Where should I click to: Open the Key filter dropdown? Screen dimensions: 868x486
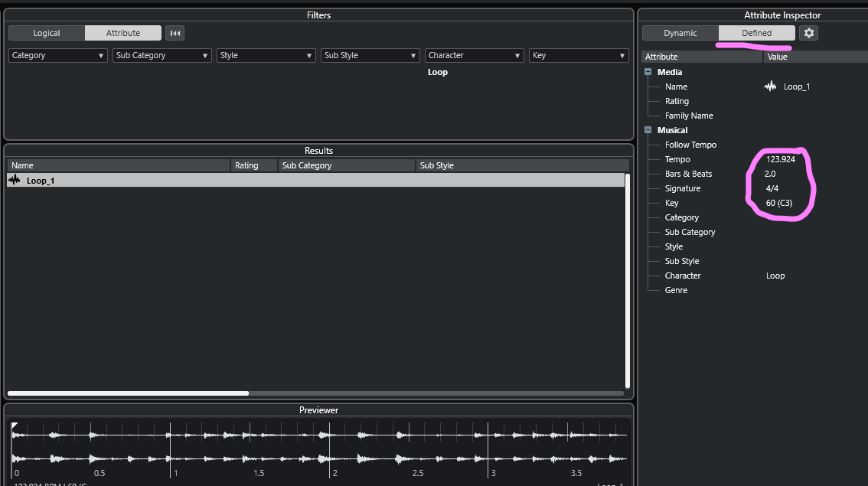point(579,55)
